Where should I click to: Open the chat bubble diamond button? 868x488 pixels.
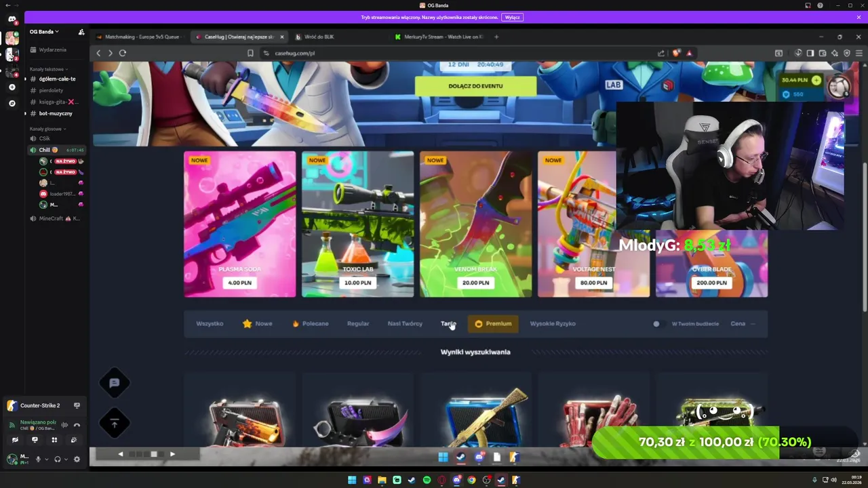pyautogui.click(x=115, y=383)
